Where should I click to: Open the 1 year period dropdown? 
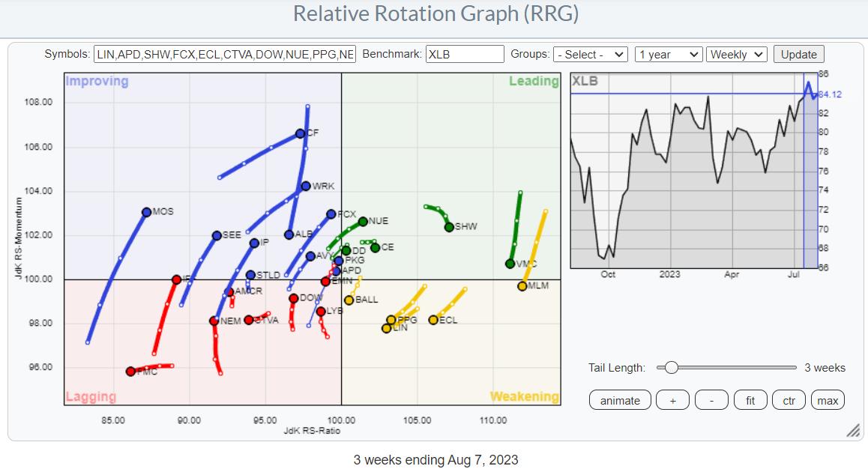click(668, 55)
